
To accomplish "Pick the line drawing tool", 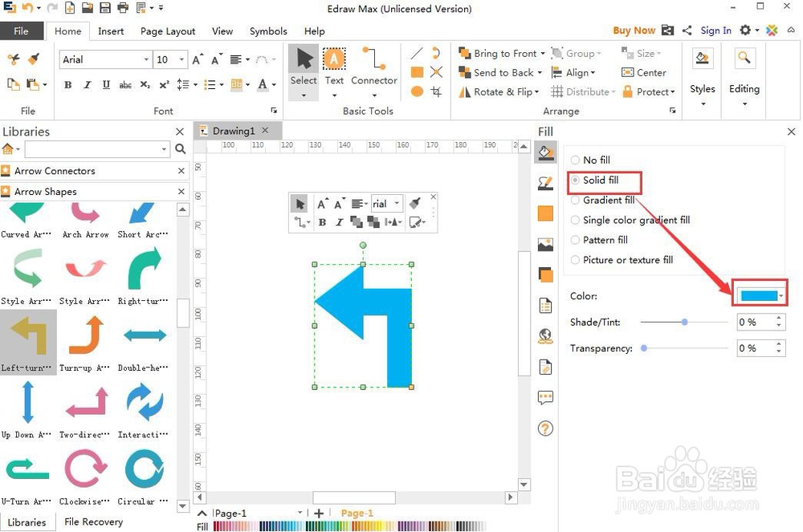I will coord(417,53).
